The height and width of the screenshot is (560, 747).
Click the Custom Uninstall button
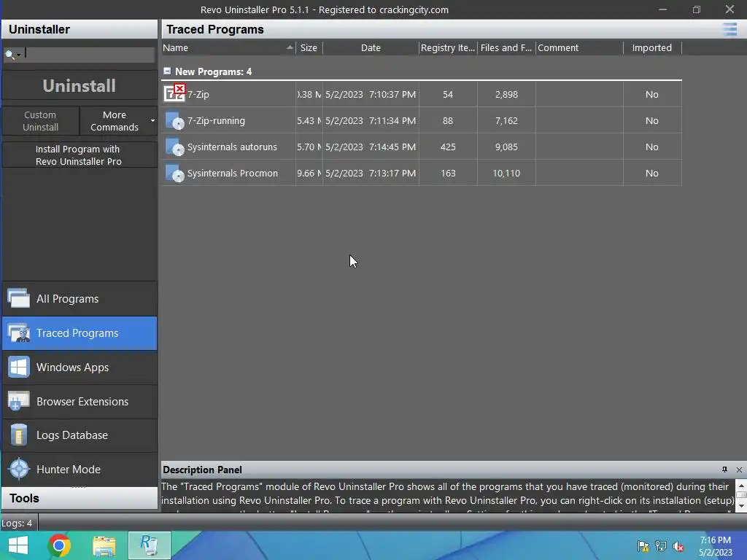(41, 121)
